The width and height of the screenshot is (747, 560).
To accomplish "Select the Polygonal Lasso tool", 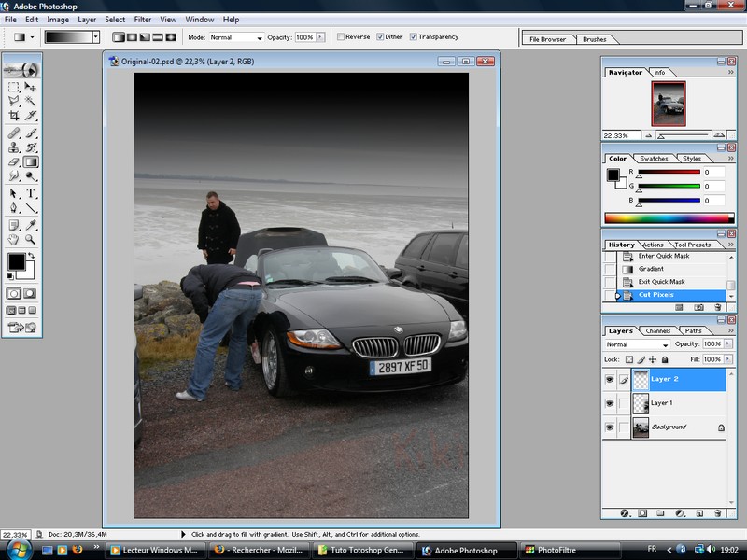I will [14, 101].
